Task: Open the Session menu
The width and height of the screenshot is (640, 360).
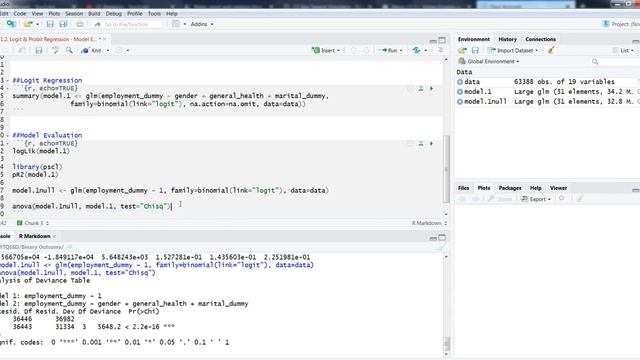Action: tap(74, 13)
